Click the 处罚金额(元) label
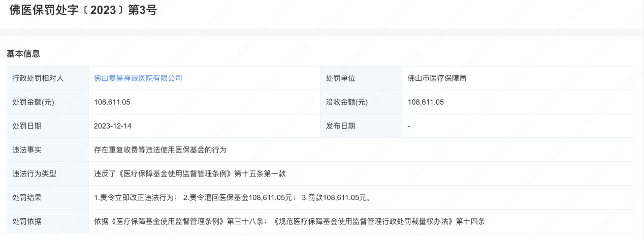The image size is (644, 240). (x=33, y=102)
